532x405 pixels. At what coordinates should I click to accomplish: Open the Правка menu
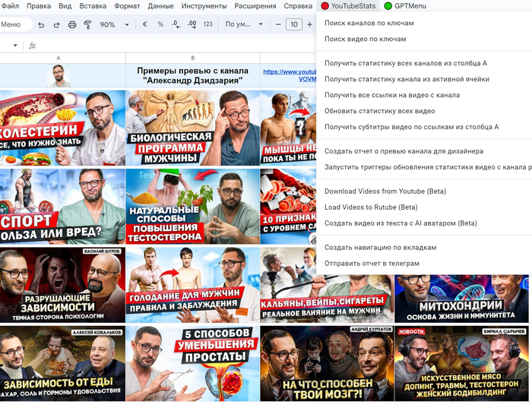point(39,6)
